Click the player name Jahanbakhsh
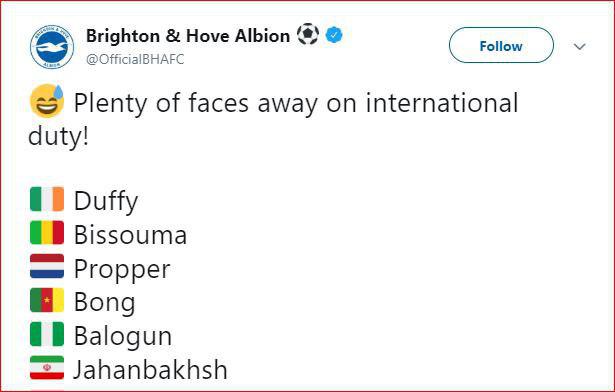The image size is (615, 392). coord(150,370)
